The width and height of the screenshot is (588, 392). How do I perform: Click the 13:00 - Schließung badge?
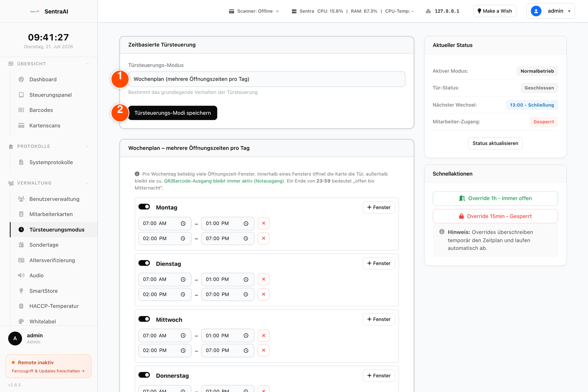click(532, 105)
